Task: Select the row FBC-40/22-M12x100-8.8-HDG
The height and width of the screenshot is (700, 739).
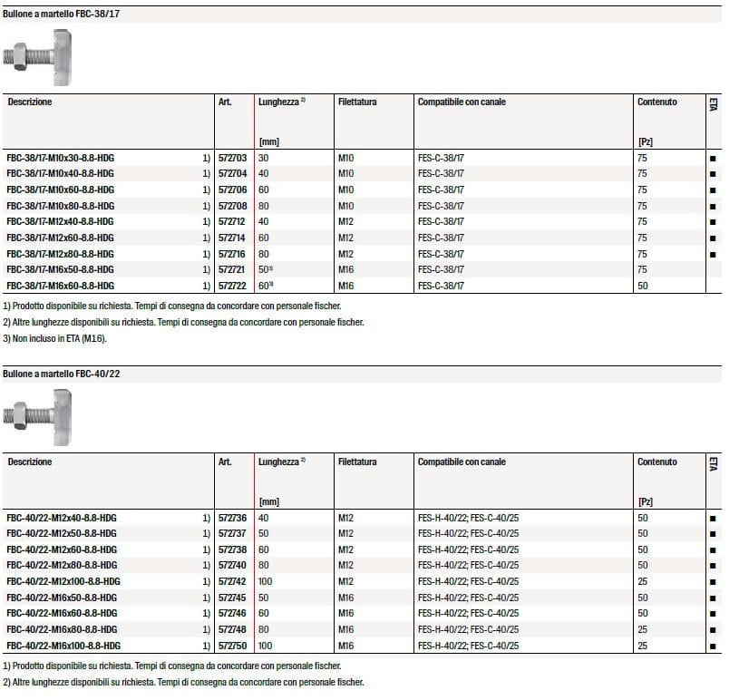Action: pos(63,581)
